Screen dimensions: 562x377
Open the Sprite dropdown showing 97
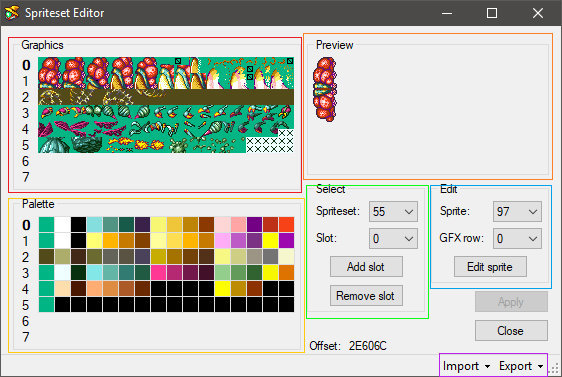click(517, 211)
